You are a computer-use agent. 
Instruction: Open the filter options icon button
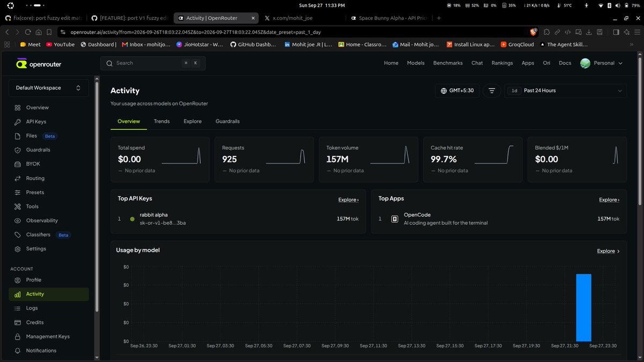click(x=492, y=91)
